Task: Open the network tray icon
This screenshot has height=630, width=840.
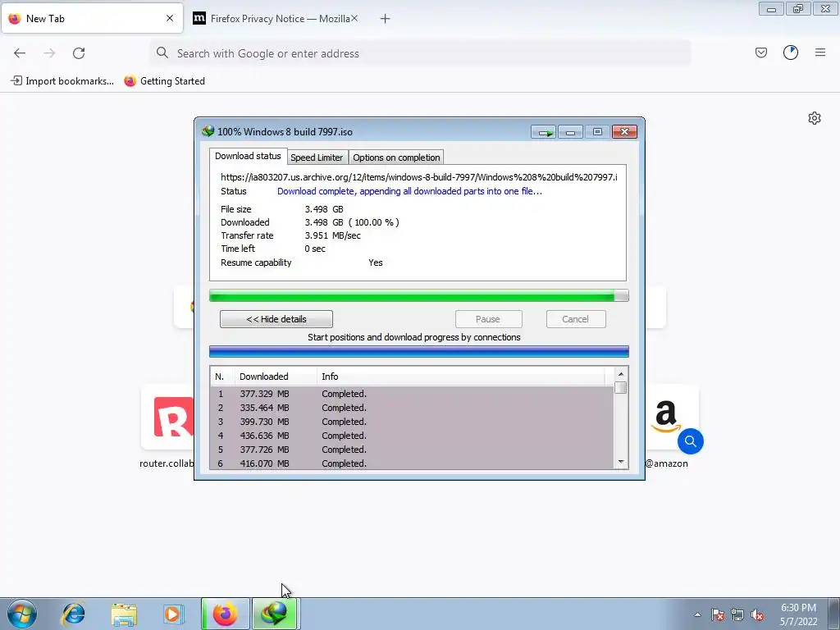Action: point(737,614)
